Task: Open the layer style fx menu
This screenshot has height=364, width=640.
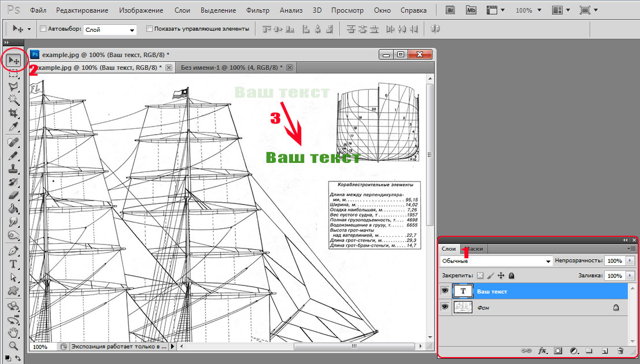Action: [x=542, y=351]
